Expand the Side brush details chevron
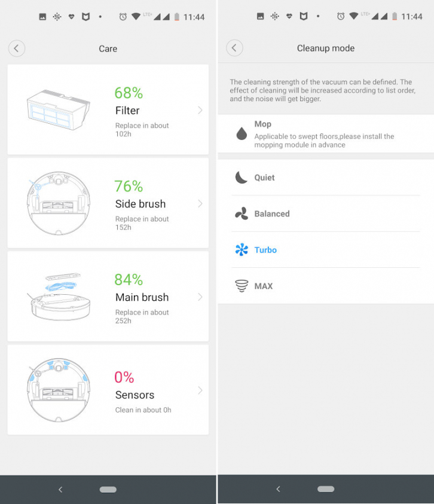434x504 pixels. [x=200, y=203]
